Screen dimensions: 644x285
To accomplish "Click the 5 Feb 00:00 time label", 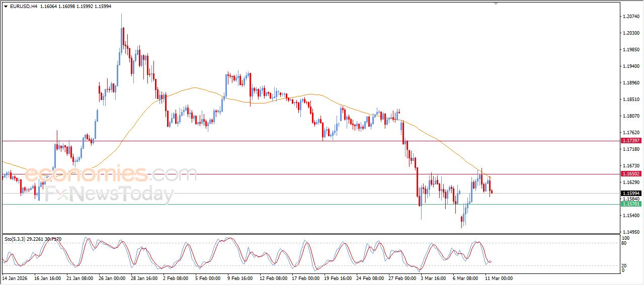I will pyautogui.click(x=208, y=277).
